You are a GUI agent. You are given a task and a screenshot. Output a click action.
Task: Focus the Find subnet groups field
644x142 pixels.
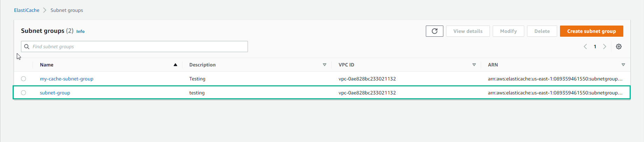click(134, 47)
